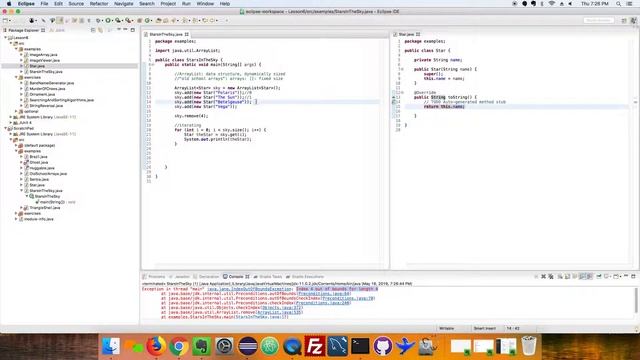Open the Problems tab
Screen dimensions: 640x360
(154, 277)
